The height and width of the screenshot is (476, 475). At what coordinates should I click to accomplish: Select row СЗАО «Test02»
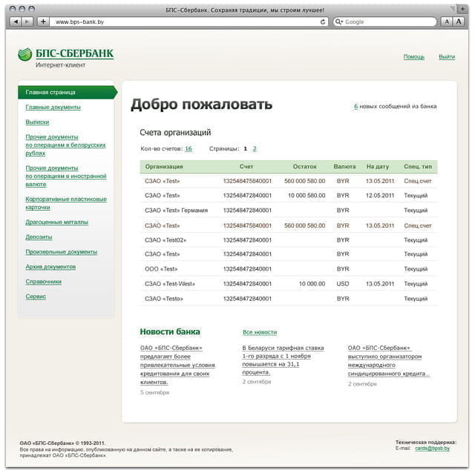(x=289, y=240)
